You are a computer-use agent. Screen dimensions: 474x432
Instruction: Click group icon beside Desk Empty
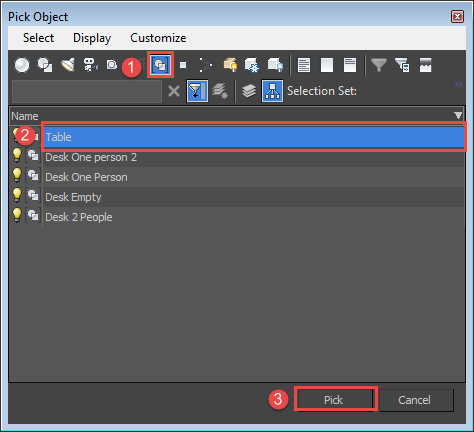(x=33, y=196)
